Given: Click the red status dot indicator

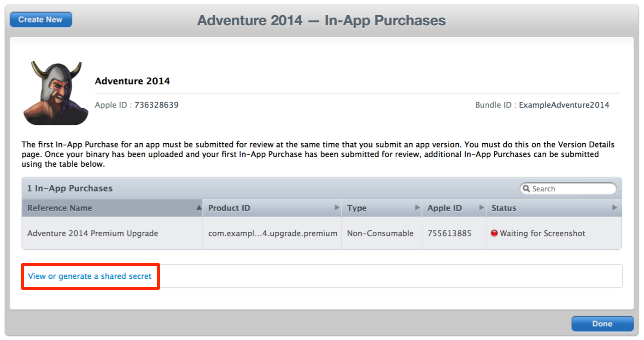Looking at the screenshot, I should pyautogui.click(x=494, y=233).
